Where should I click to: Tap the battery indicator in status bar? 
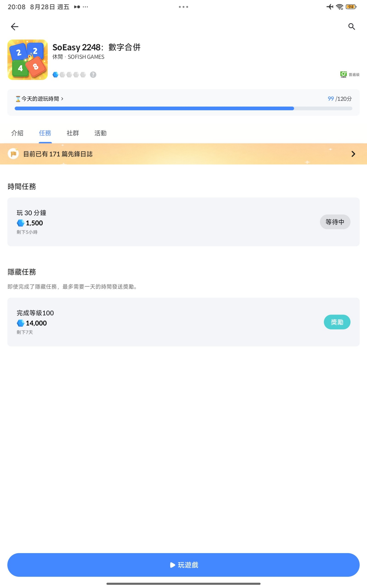pyautogui.click(x=351, y=7)
